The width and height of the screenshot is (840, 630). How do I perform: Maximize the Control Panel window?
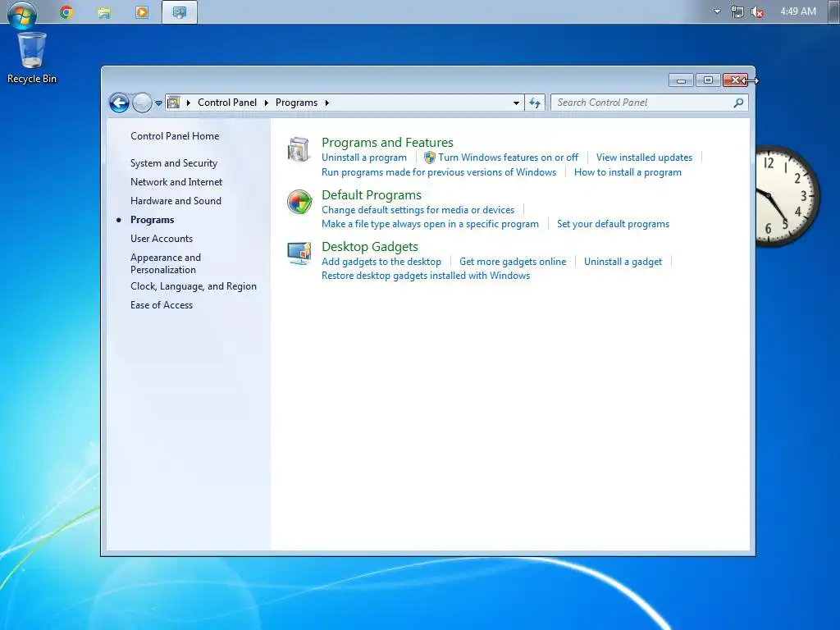(x=708, y=80)
